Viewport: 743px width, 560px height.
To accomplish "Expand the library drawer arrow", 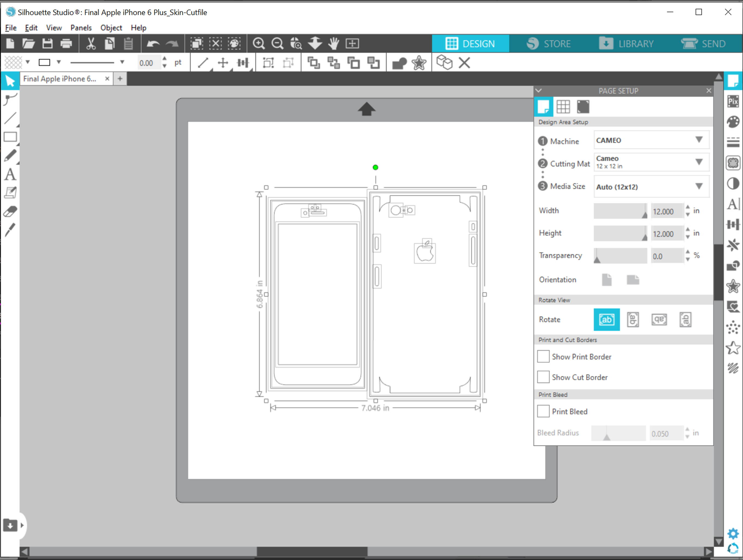I will (x=22, y=525).
